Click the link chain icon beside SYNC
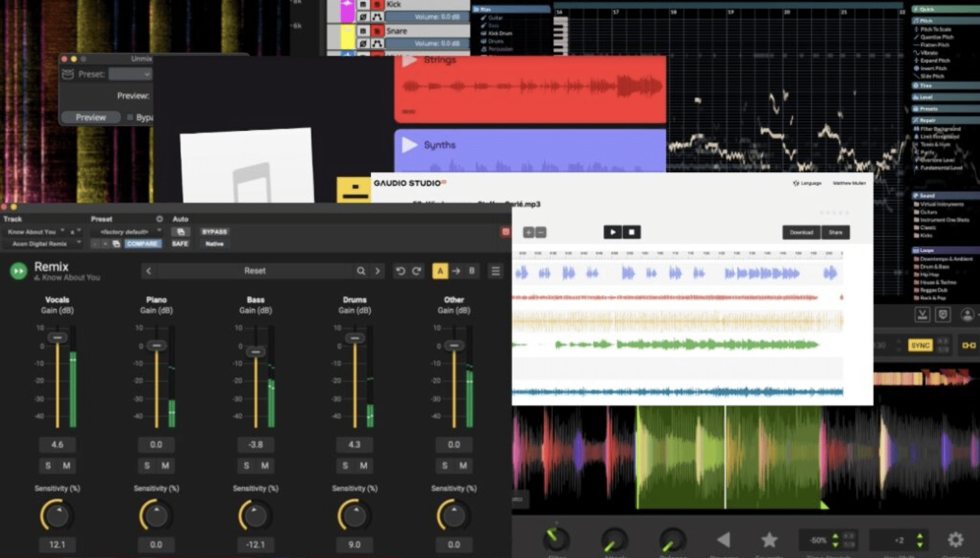The image size is (980, 558). tap(969, 345)
